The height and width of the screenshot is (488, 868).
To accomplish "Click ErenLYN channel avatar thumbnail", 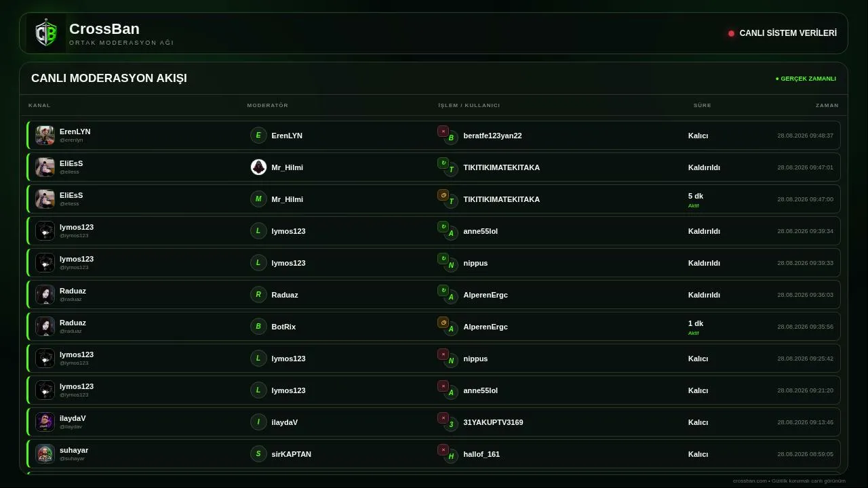I will (45, 136).
